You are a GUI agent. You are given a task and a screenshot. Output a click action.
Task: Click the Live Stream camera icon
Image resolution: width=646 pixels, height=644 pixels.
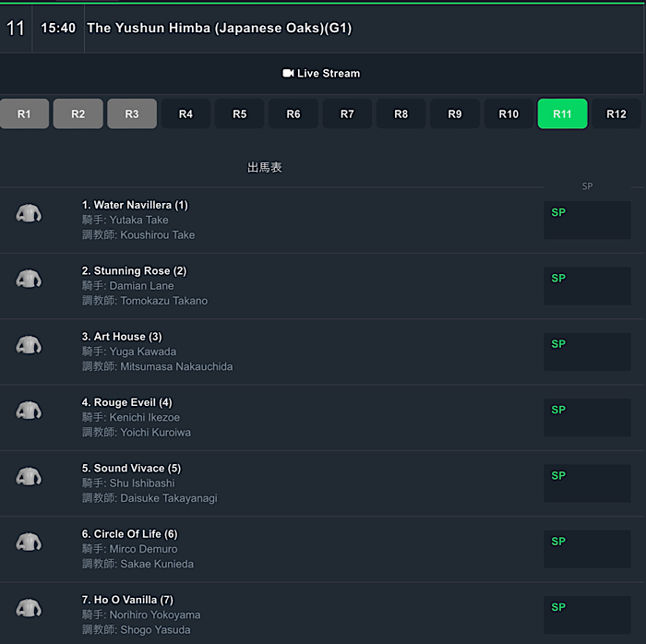coord(288,73)
